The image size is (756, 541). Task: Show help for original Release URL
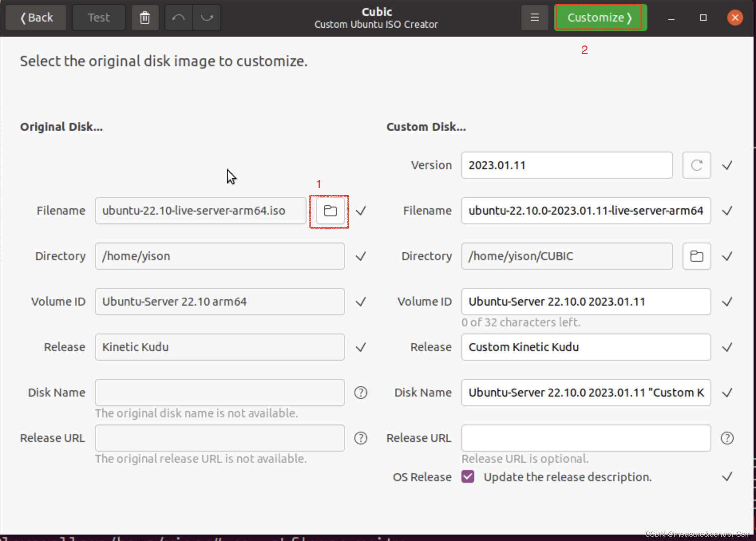pos(361,438)
